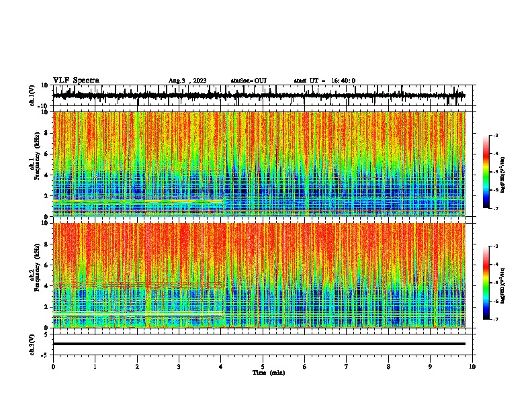Screen dimensions: 532x411
Task: Click the "-7" tick on ch.2 colorbar
Action: point(496,319)
